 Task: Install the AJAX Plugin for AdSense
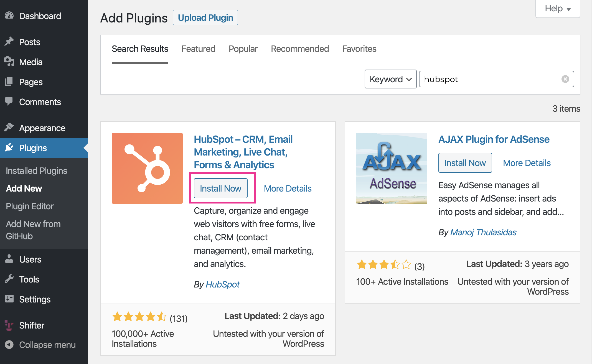[x=465, y=163]
